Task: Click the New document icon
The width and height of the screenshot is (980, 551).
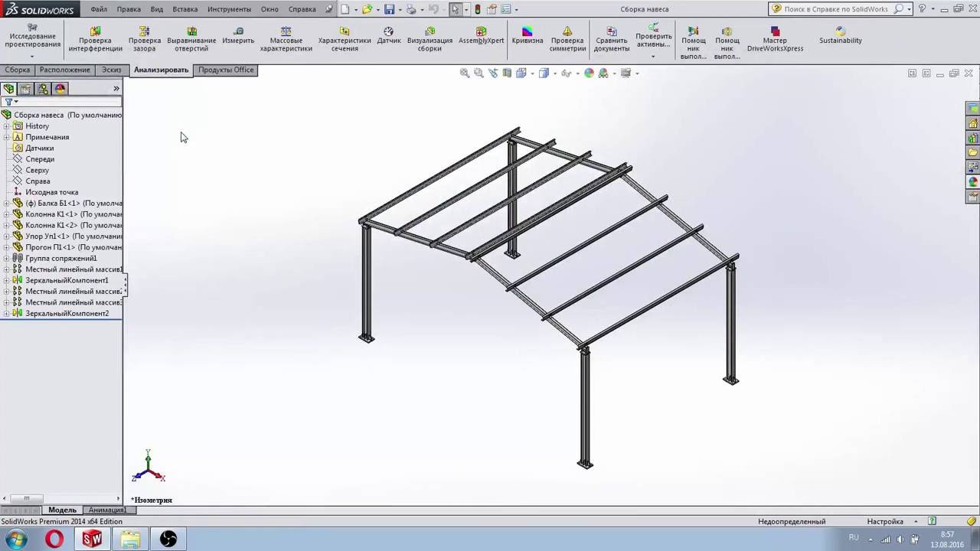Action: tap(345, 9)
